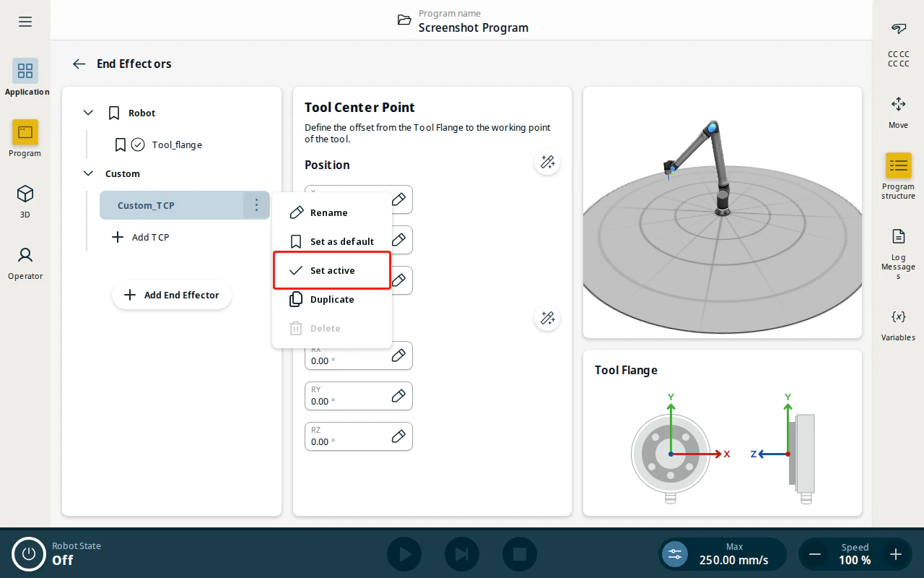Click the 3D robot arm preview
The image size is (924, 578).
tap(723, 212)
